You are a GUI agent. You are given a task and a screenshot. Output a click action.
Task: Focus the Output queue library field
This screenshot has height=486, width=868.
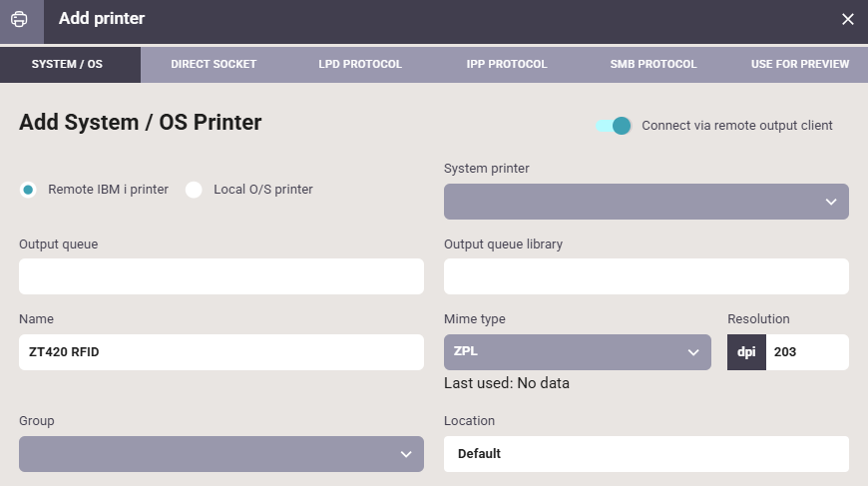coord(646,276)
